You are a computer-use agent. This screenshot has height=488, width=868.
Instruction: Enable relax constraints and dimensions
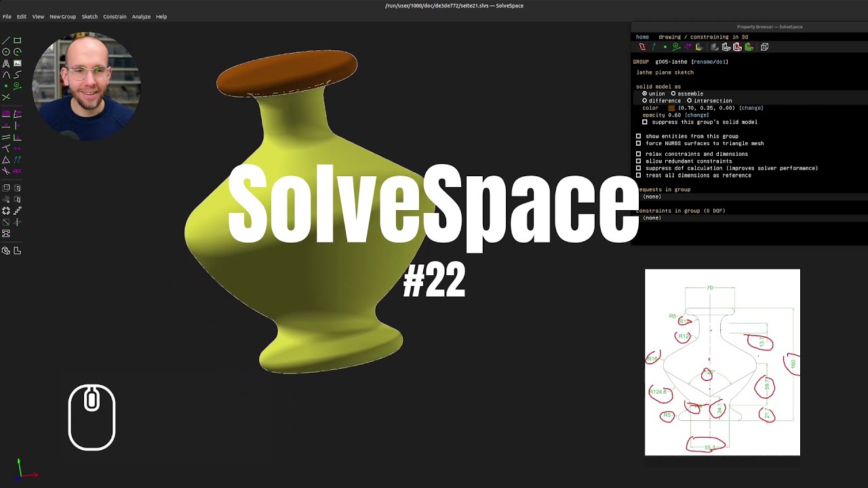pyautogui.click(x=638, y=154)
